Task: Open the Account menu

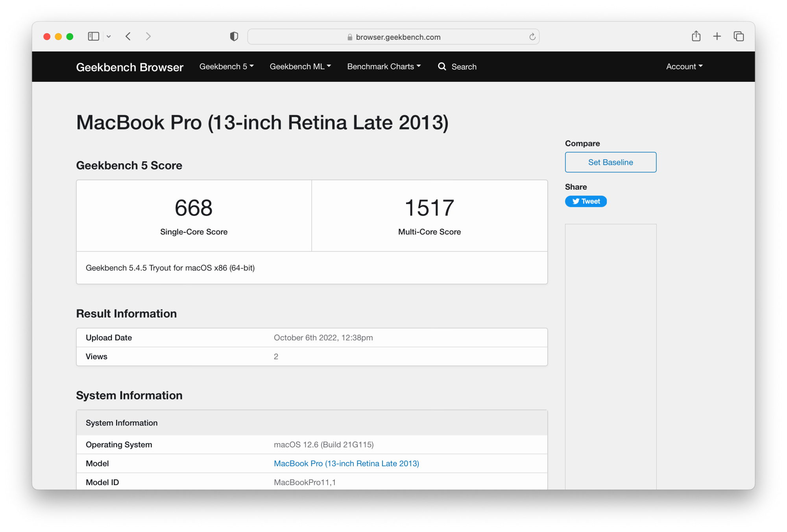Action: click(x=684, y=66)
